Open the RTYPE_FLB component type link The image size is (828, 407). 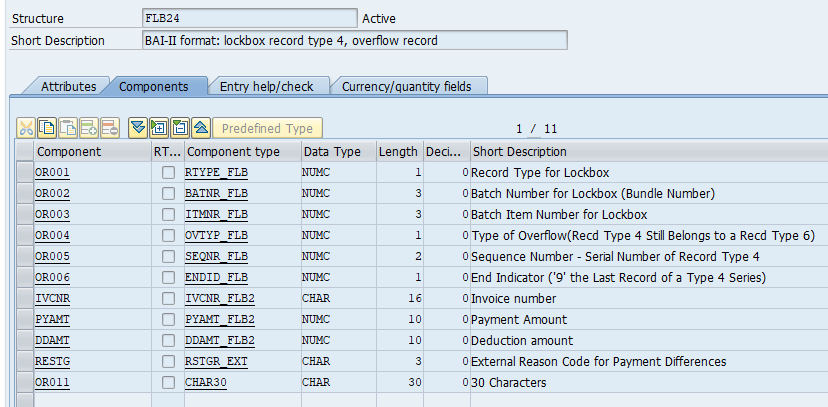point(215,173)
